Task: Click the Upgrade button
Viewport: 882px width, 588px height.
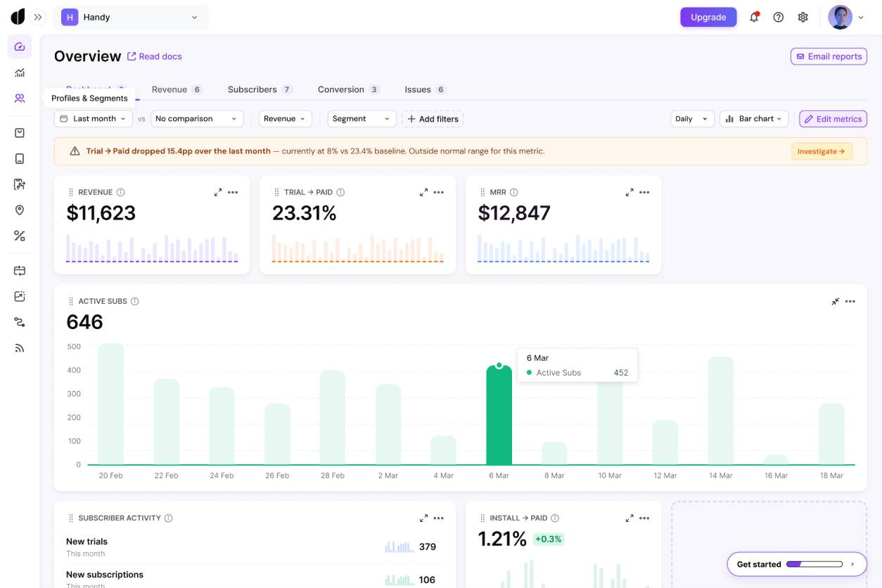Action: click(708, 18)
